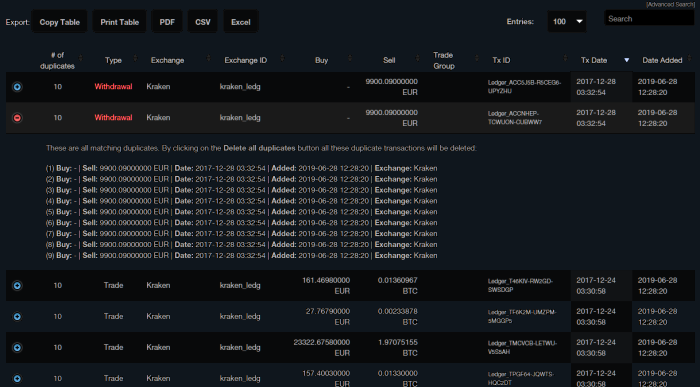Viewport: 700px width, 387px height.
Task: Sort by # of duplicates column
Action: (57, 60)
